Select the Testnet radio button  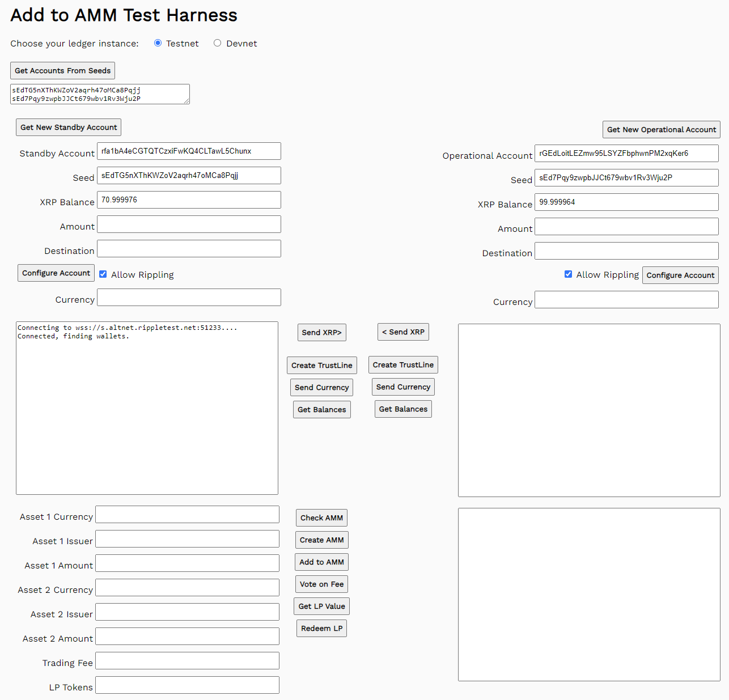[158, 43]
